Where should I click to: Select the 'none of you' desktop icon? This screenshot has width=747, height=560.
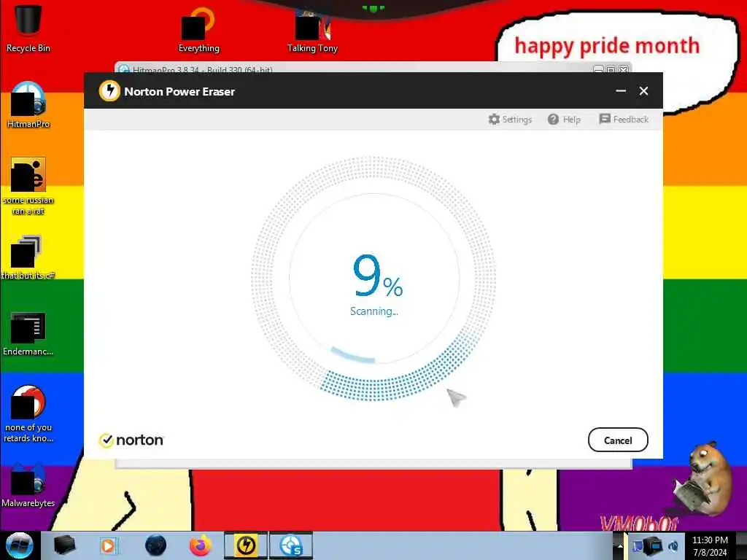(x=28, y=413)
